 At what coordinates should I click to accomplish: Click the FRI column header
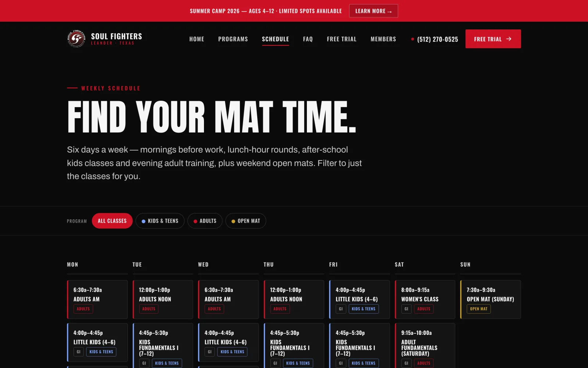pos(333,265)
